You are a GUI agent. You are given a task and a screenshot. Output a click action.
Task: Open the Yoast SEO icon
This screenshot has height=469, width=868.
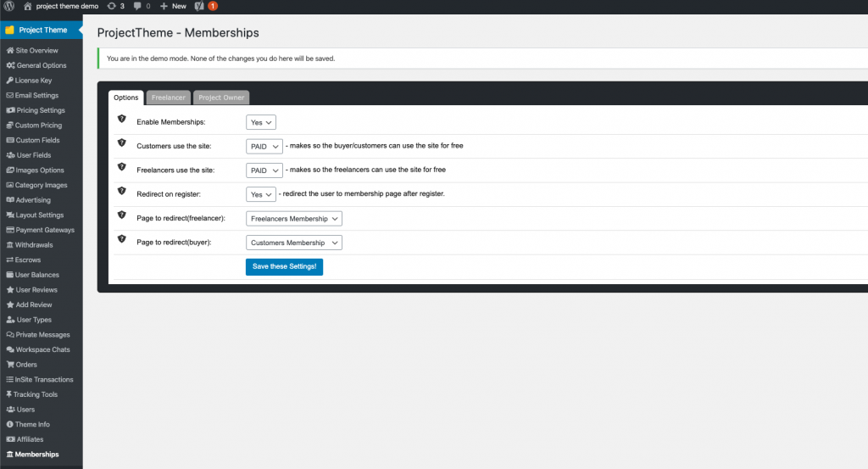[x=199, y=6]
